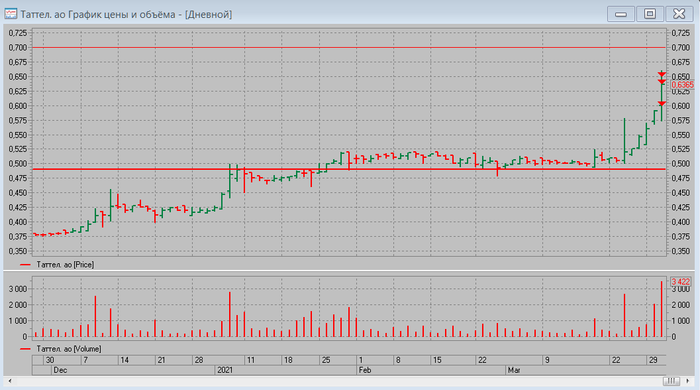
Task: Click the 2021 year label on time axis
Action: click(225, 370)
